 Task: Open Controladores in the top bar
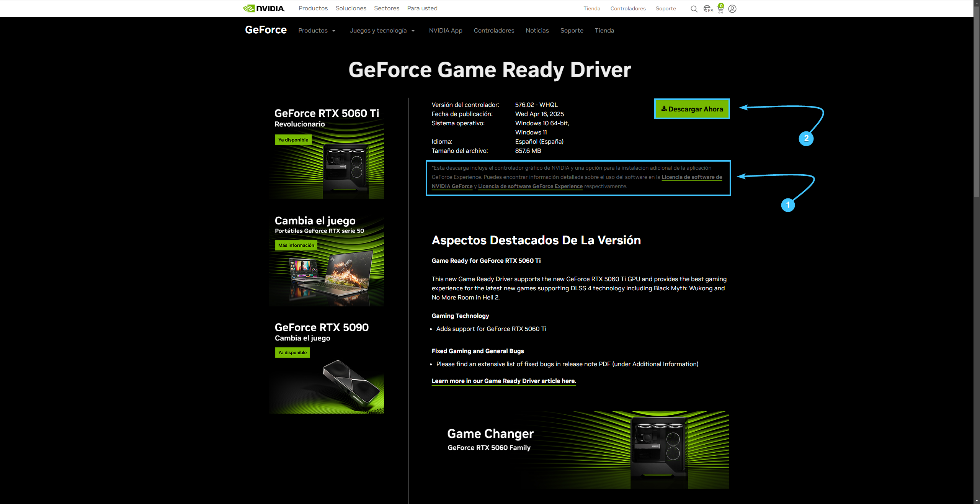pyautogui.click(x=628, y=8)
